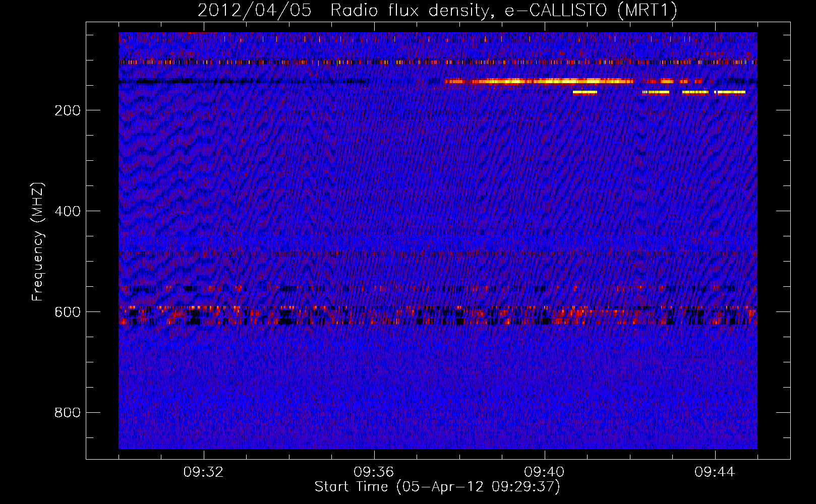Click the "Frequency (MHZ)" y-axis label
The width and height of the screenshot is (816, 504).
(38, 241)
